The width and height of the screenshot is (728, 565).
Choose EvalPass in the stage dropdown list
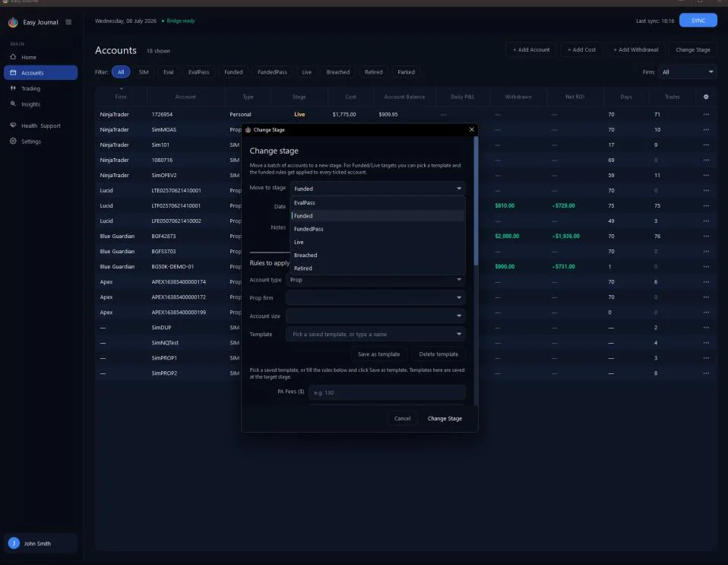[x=378, y=202]
